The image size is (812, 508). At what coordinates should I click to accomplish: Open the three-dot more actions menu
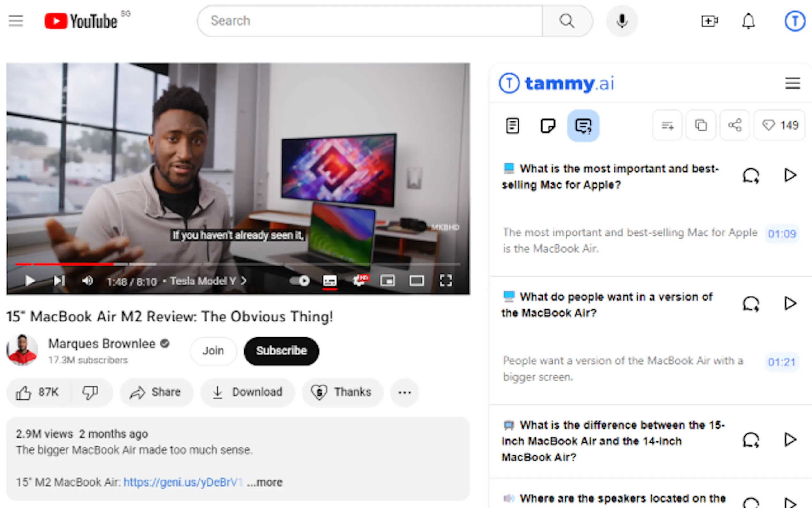tap(404, 393)
